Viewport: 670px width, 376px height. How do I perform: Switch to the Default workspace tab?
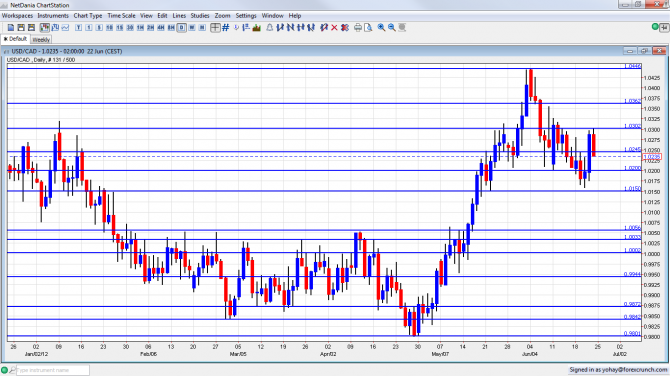(x=15, y=39)
